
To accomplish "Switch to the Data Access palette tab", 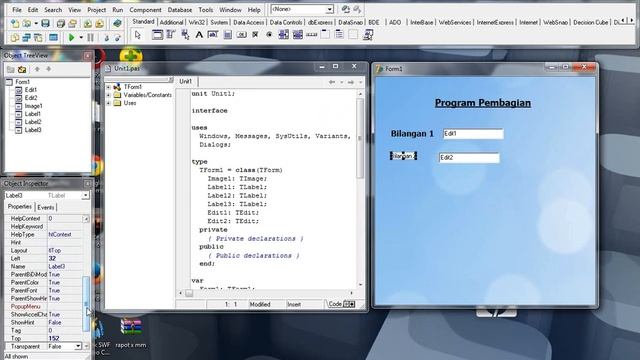I will [249, 22].
